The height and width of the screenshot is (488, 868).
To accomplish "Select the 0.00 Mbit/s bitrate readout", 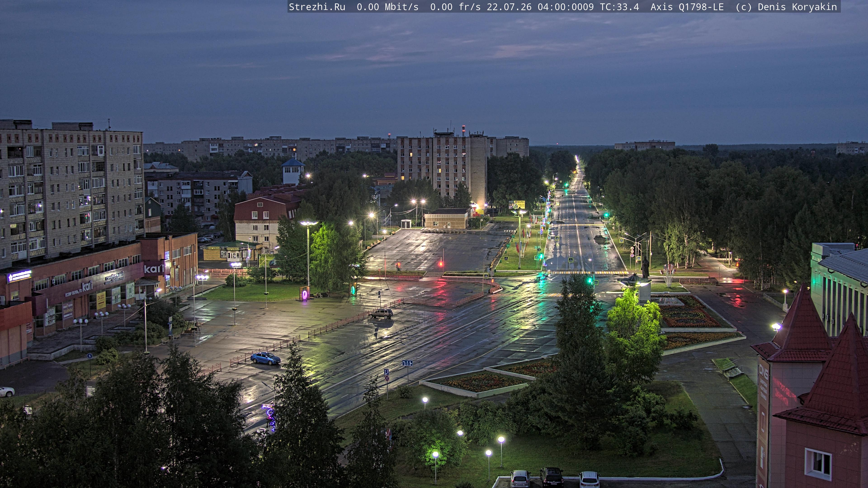I will point(387,7).
